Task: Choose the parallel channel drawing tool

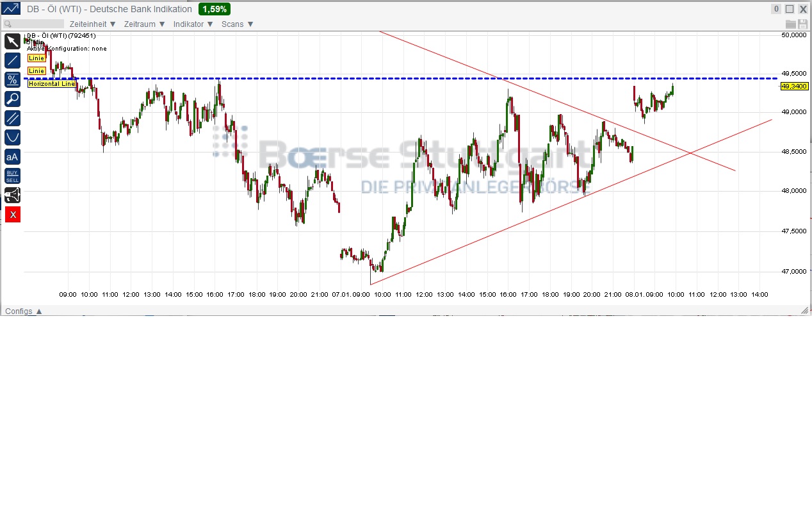Action: click(12, 118)
